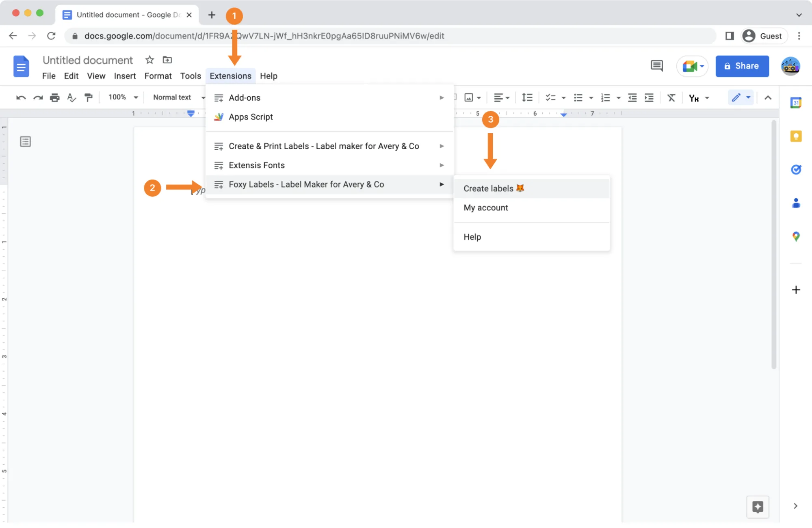Open the View menu
The image size is (812, 528).
96,76
